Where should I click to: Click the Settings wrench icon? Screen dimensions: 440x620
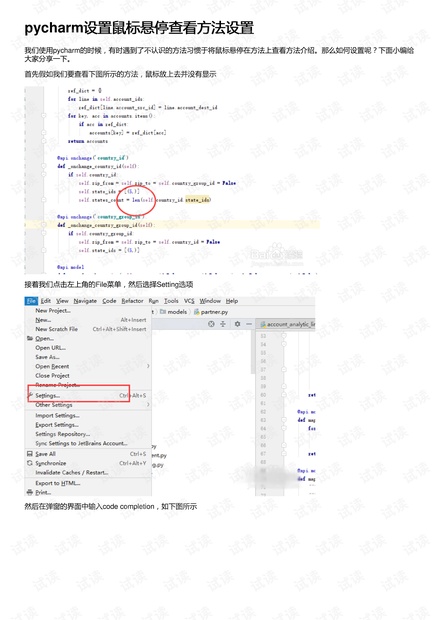pos(30,395)
